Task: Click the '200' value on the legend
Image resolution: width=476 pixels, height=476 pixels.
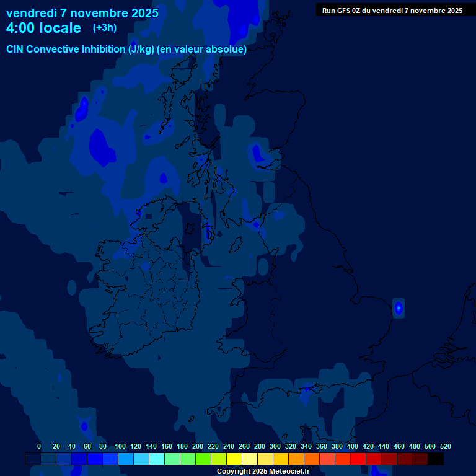Action: pyautogui.click(x=198, y=446)
